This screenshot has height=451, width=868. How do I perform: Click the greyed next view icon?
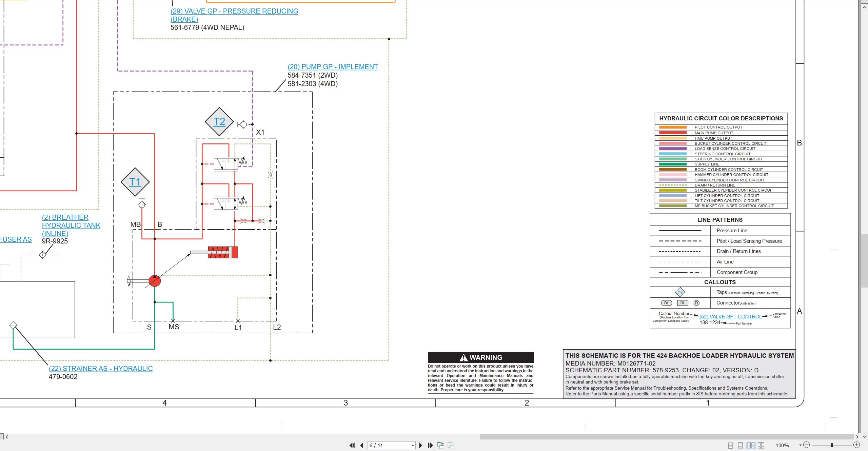(451, 445)
